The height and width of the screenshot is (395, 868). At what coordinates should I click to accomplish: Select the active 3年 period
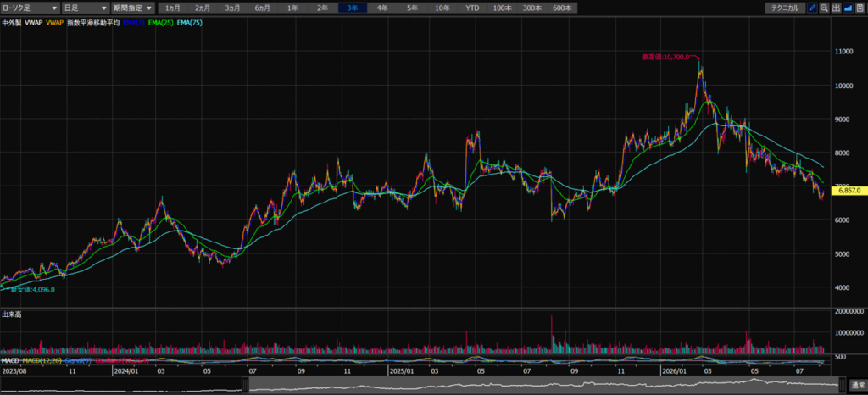point(352,8)
